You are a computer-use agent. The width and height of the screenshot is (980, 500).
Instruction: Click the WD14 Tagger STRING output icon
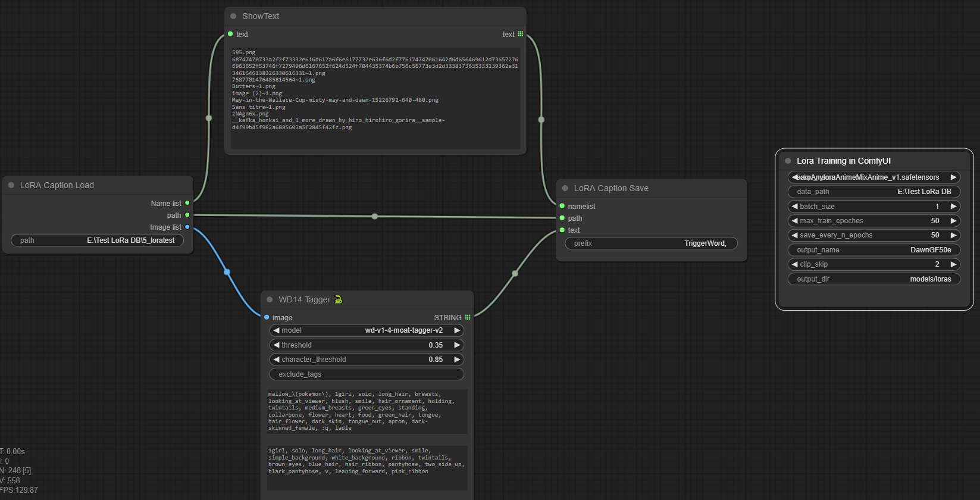coord(468,317)
